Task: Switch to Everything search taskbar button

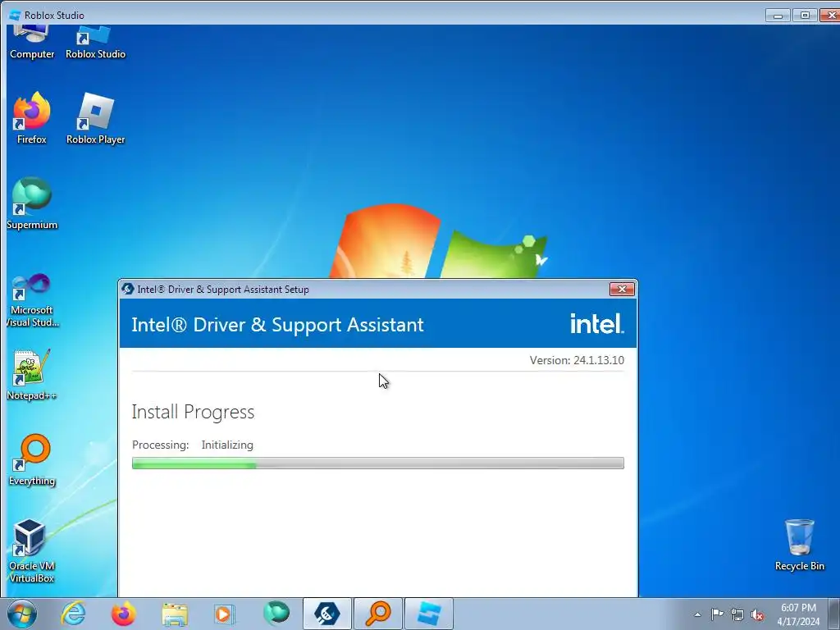Action: click(377, 614)
